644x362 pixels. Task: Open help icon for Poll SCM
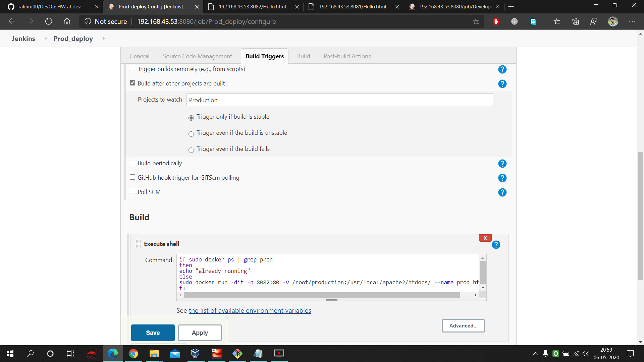(502, 192)
